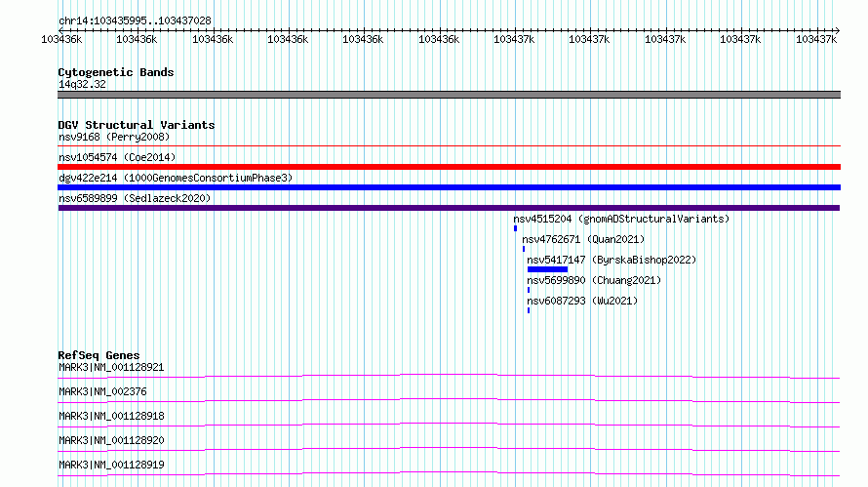Click the small blue nsv4515204 variant marker

[x=515, y=228]
